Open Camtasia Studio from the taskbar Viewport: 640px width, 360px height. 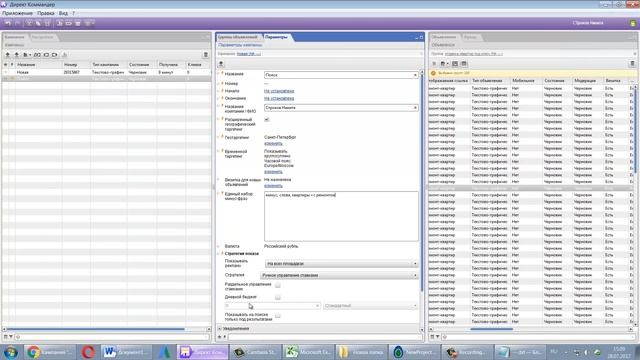pos(256,352)
